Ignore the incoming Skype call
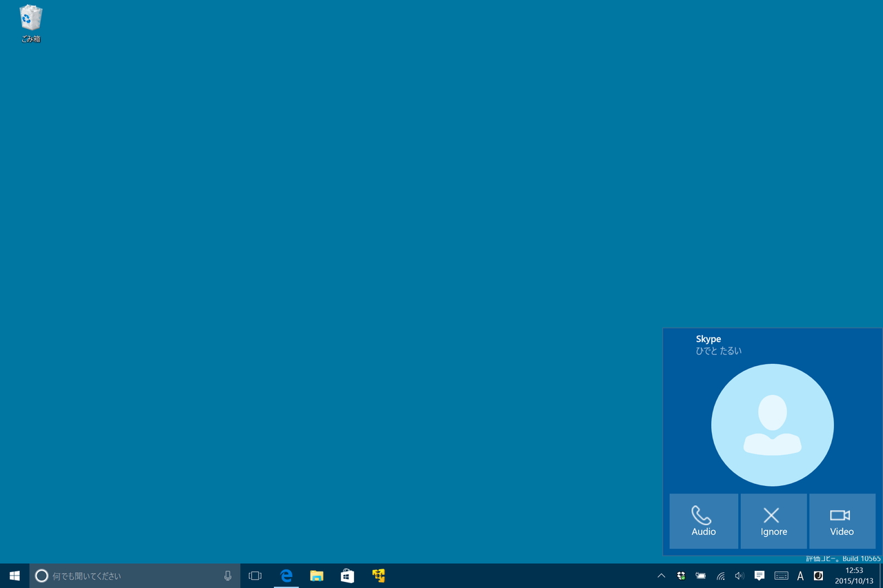 [x=773, y=521]
